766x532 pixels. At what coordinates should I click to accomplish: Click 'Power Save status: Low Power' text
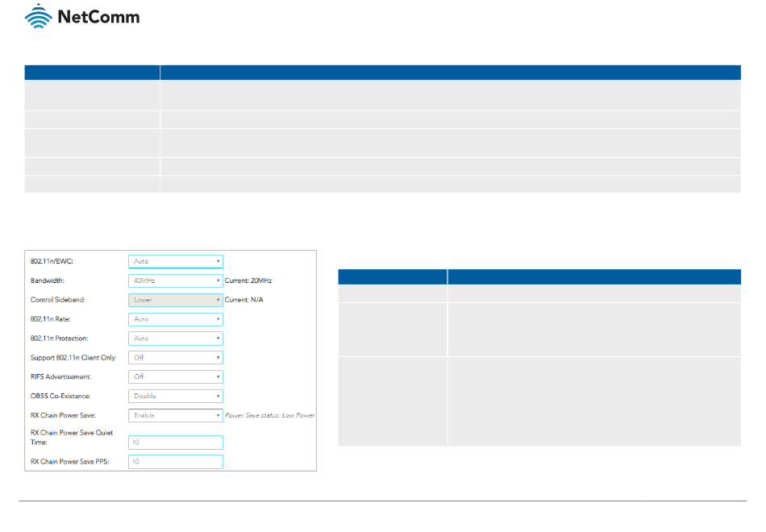coord(269,415)
